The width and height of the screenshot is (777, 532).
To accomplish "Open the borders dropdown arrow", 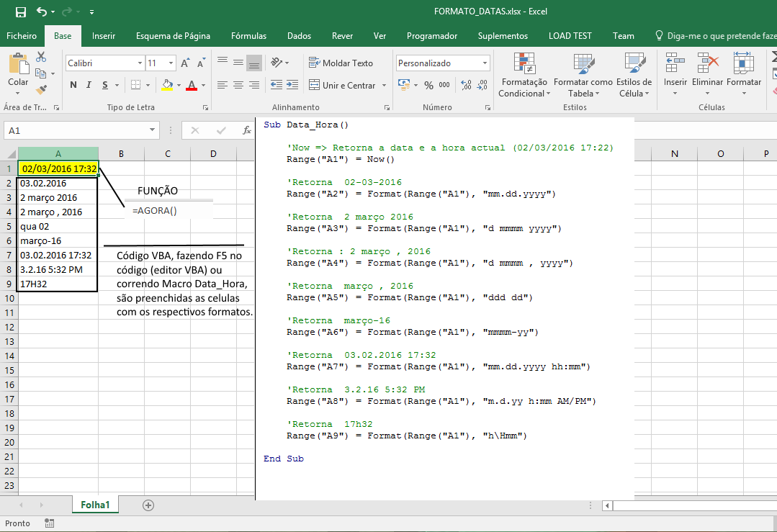I will click(x=148, y=85).
